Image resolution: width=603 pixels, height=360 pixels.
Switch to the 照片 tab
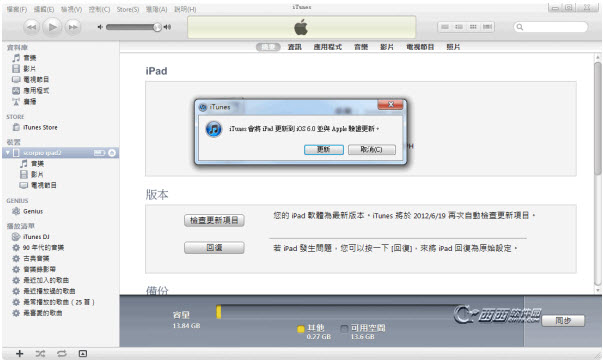[x=453, y=47]
